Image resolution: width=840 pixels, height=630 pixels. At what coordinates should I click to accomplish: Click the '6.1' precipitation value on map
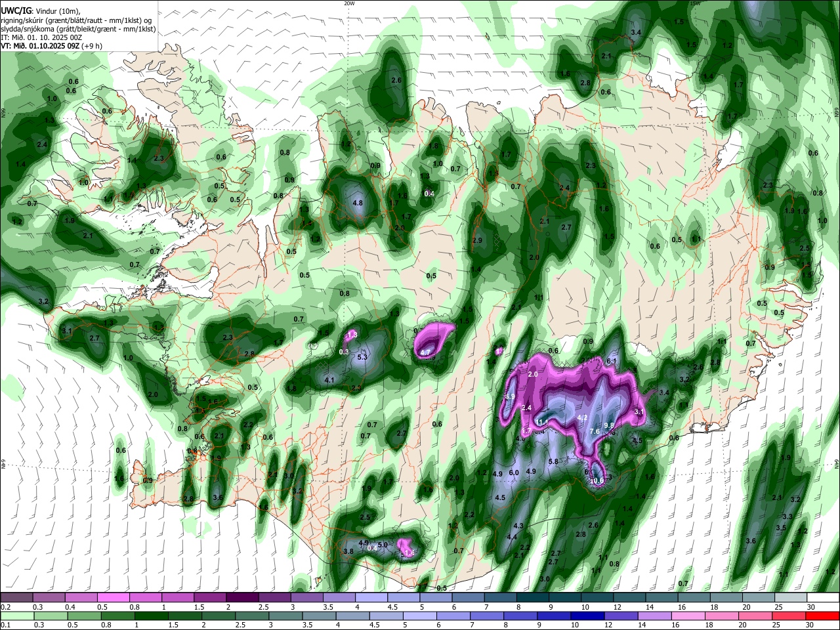pyautogui.click(x=612, y=362)
